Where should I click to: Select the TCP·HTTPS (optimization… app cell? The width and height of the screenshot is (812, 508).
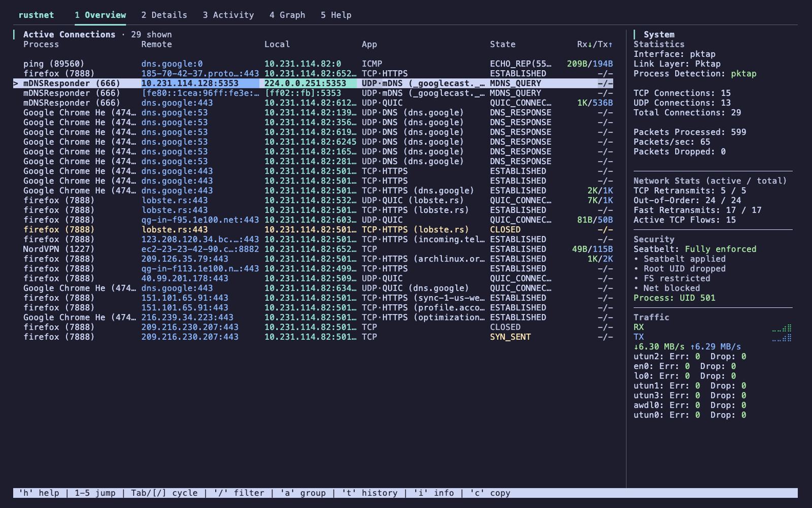tap(423, 317)
